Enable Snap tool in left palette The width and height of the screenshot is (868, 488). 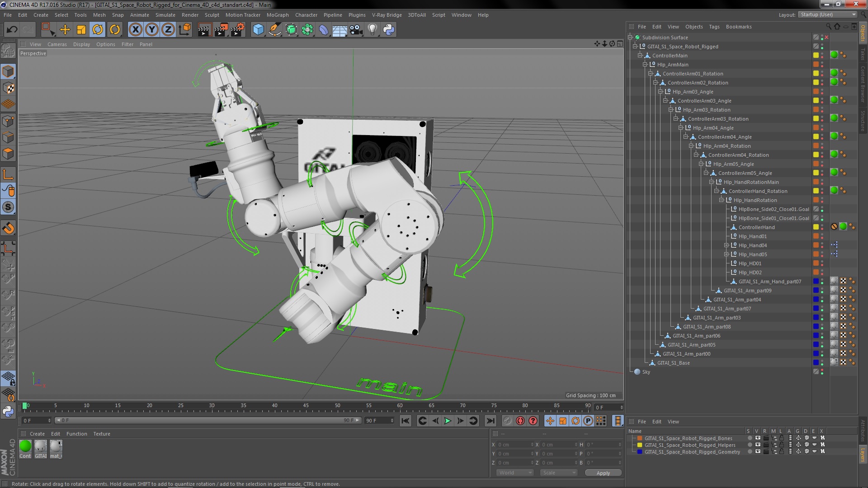pos(8,207)
